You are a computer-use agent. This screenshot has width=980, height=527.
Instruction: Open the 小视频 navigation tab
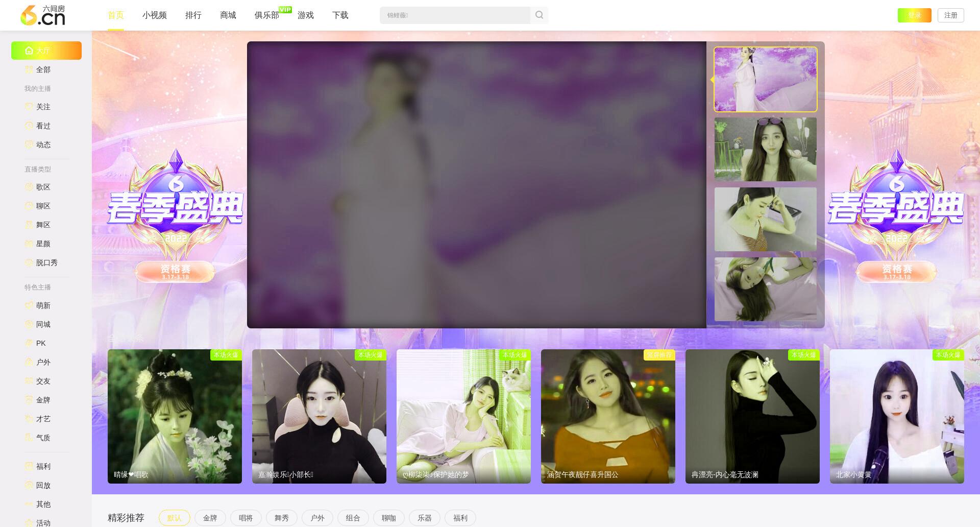(x=155, y=15)
